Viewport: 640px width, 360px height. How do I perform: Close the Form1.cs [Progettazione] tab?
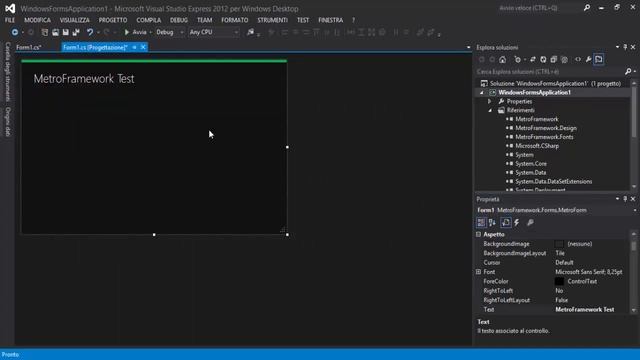pyautogui.click(x=143, y=47)
